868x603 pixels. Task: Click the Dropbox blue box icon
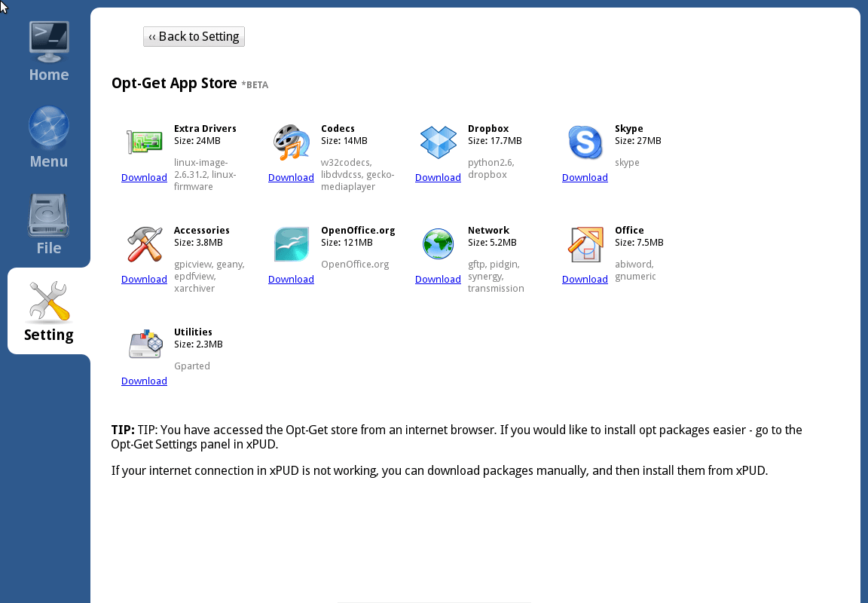[x=438, y=142]
